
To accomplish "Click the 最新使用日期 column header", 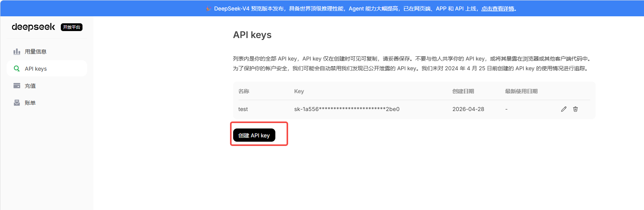I will pos(521,91).
